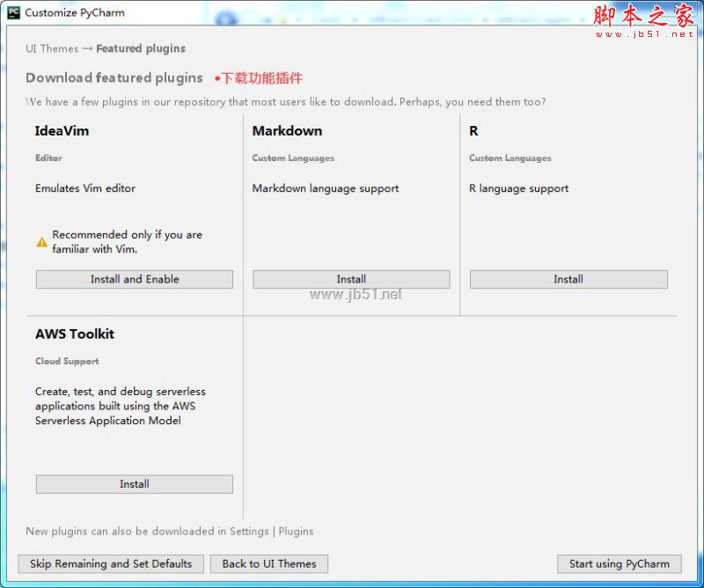Click 'Download featured plugins' heading
This screenshot has width=704, height=588.
[x=114, y=77]
